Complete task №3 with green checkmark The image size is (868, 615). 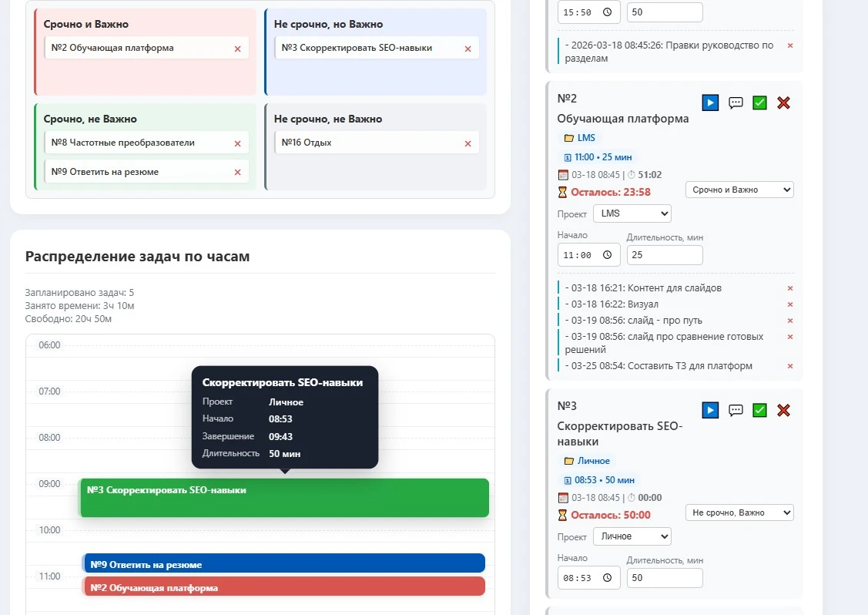pos(759,410)
